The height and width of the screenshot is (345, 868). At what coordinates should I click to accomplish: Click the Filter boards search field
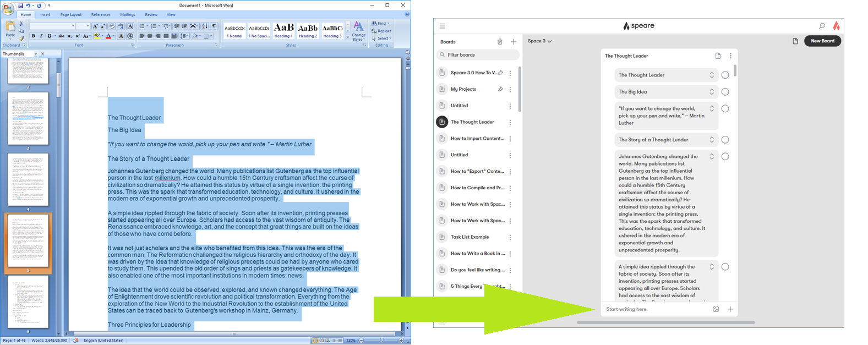click(x=478, y=55)
